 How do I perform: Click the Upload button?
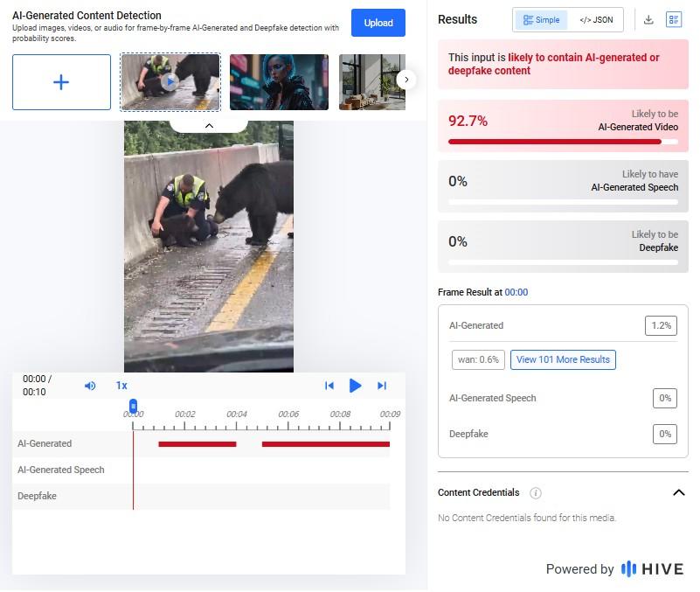click(378, 23)
